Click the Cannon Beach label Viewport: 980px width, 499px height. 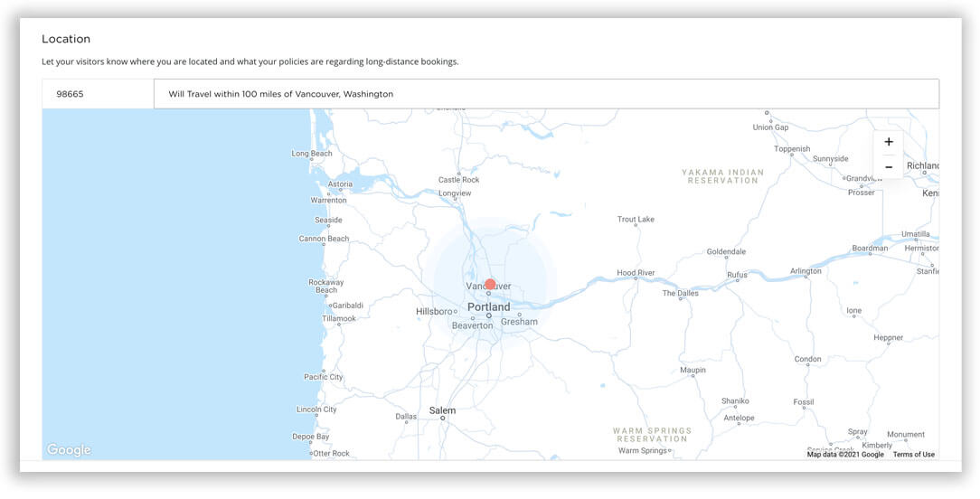tap(324, 239)
